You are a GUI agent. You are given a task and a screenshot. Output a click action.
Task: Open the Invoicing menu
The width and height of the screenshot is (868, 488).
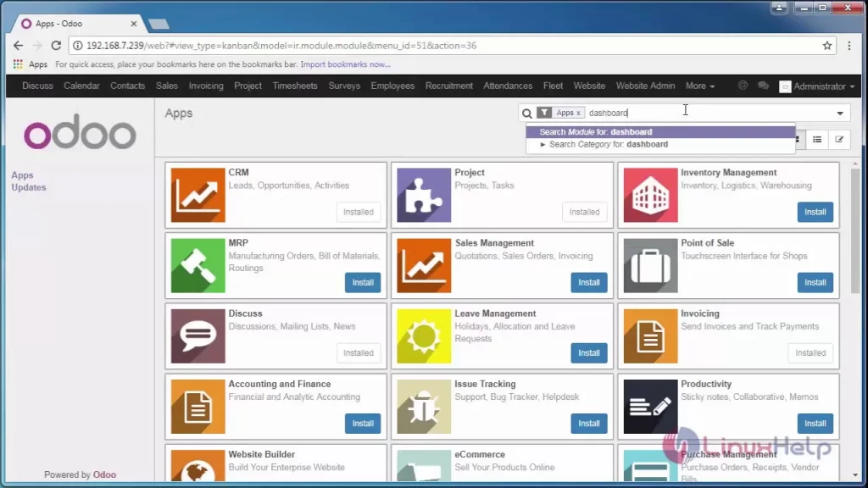click(206, 86)
